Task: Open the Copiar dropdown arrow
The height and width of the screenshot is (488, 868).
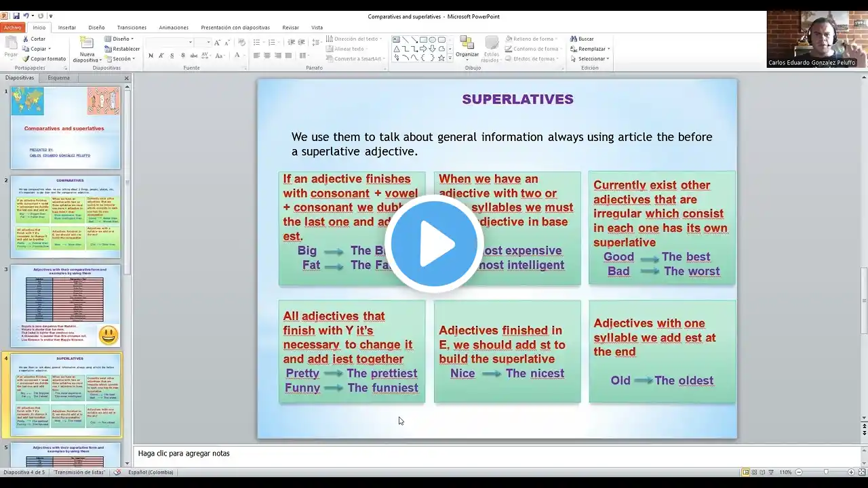Action: [50, 49]
